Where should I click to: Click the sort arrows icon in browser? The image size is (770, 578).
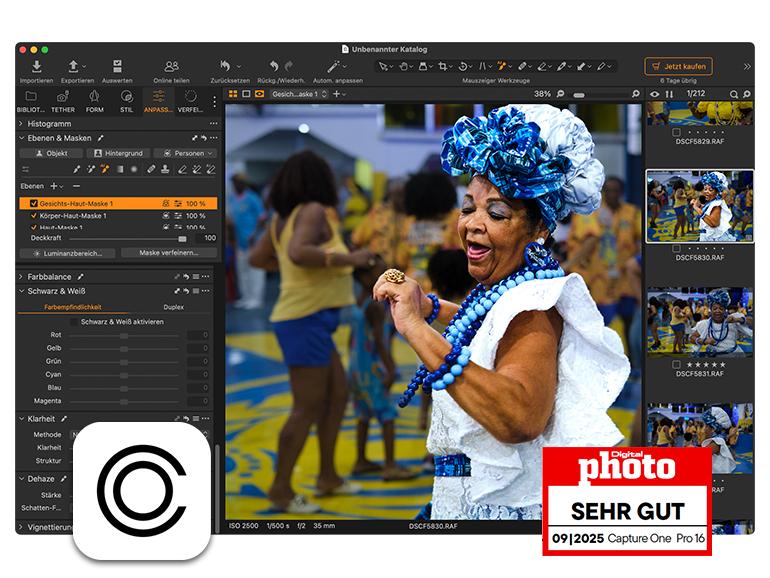(669, 94)
